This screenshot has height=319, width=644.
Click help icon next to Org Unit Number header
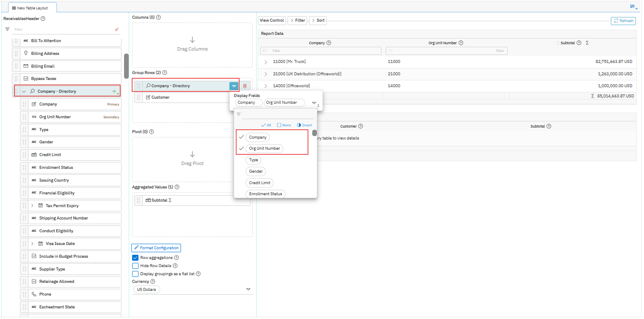[x=461, y=43]
